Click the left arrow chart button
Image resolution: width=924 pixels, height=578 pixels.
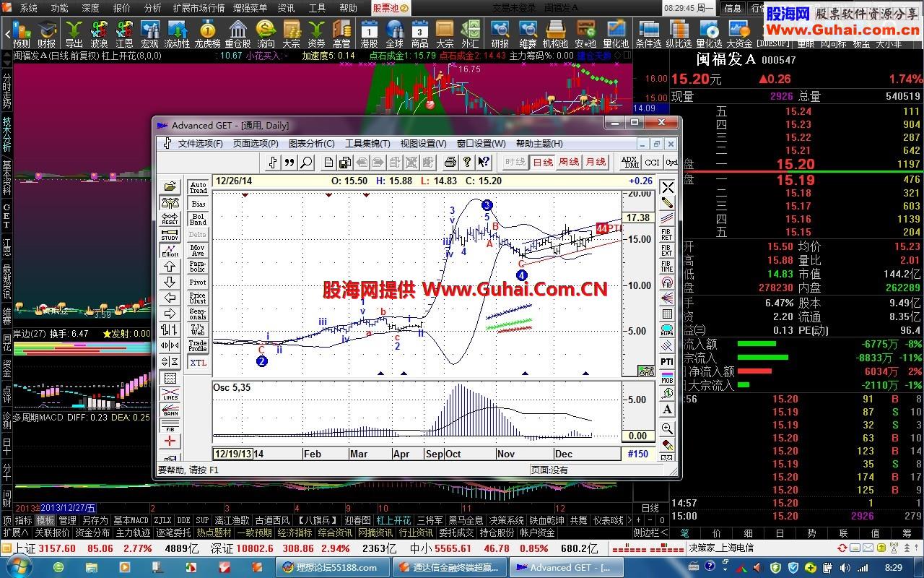[170, 298]
